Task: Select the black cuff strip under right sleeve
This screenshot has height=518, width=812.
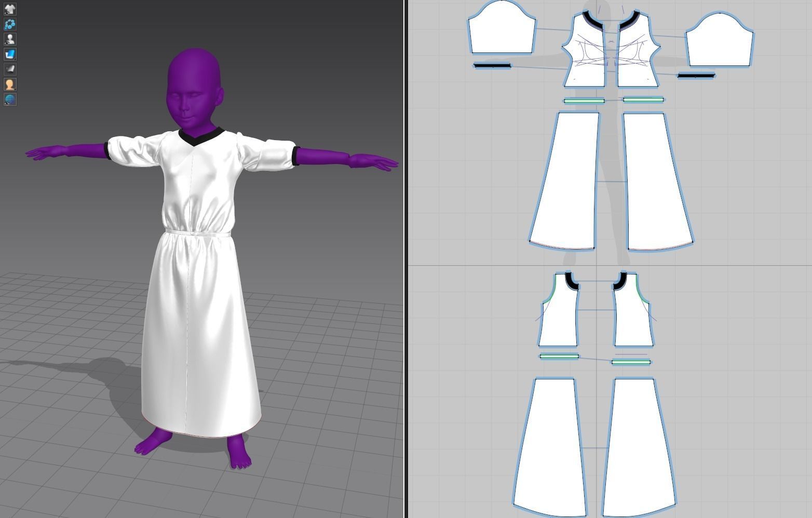Action: 696,76
